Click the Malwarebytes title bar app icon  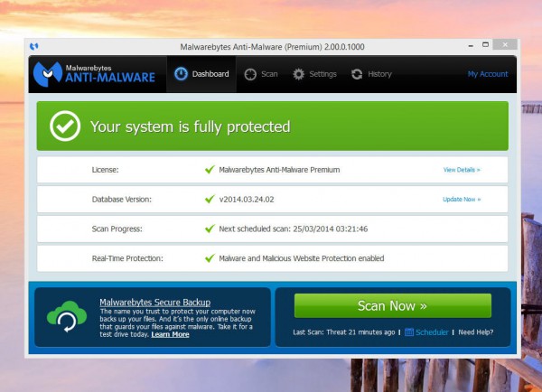click(34, 46)
